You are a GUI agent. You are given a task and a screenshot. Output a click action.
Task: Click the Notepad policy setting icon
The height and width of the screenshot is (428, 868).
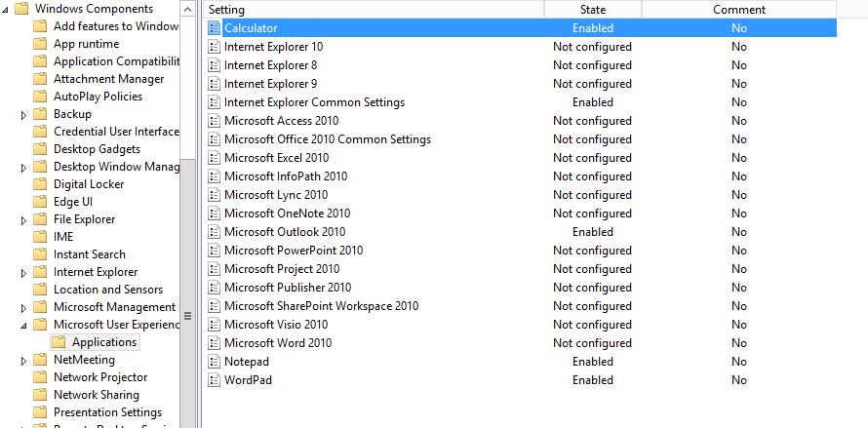pyautogui.click(x=215, y=362)
